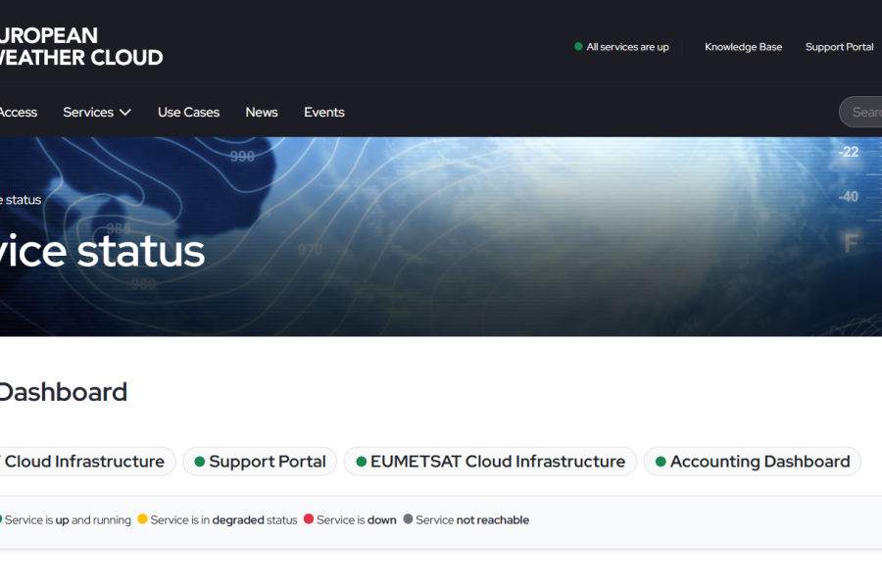Click red 'Service is down' legend dot
Screen dimensions: 882x588
(309, 518)
